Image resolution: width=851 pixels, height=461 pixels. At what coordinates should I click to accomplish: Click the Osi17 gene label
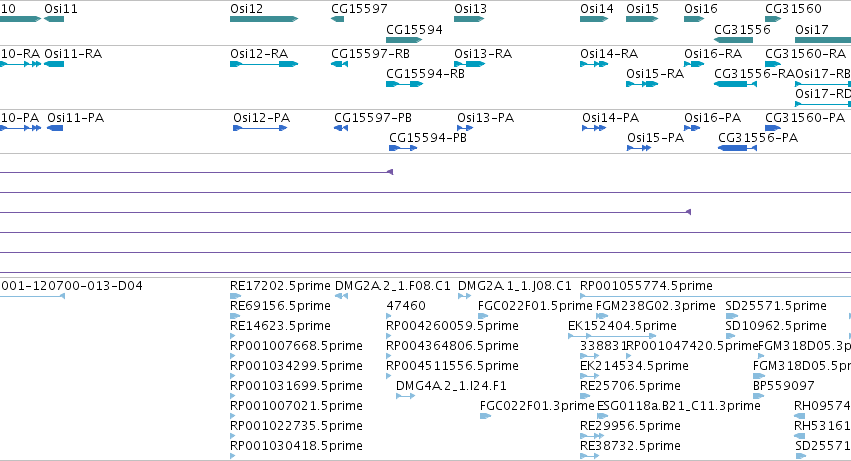click(812, 29)
